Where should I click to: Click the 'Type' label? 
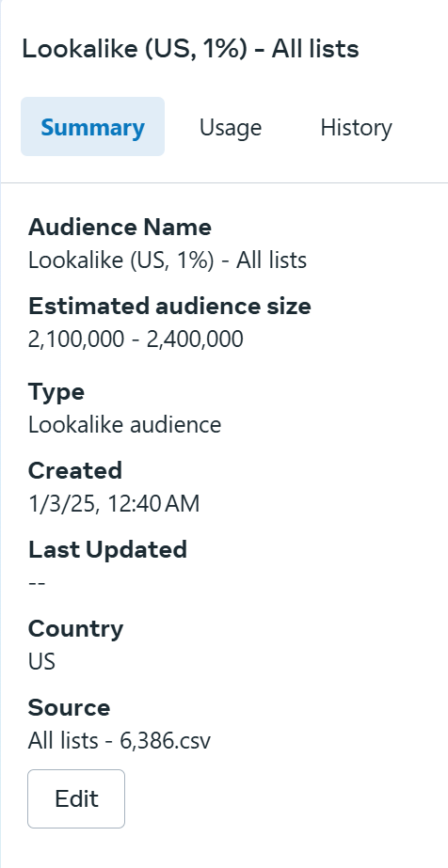pos(56,392)
